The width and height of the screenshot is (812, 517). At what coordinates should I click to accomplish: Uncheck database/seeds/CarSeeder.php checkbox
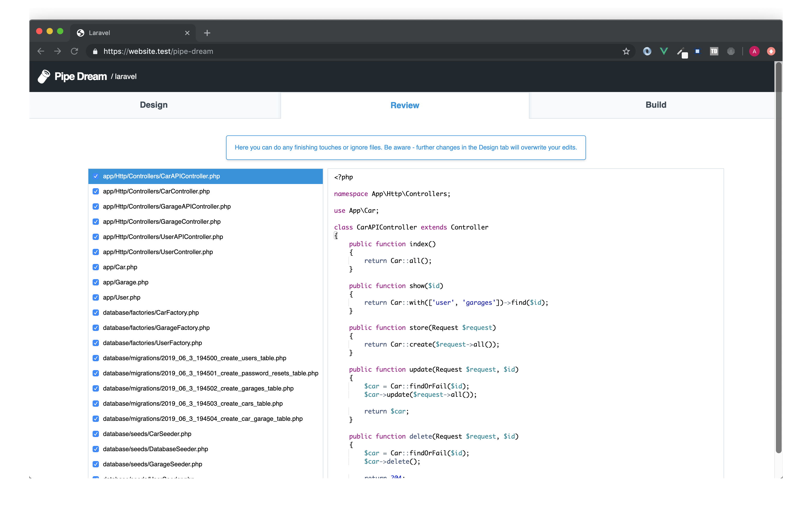pyautogui.click(x=96, y=434)
